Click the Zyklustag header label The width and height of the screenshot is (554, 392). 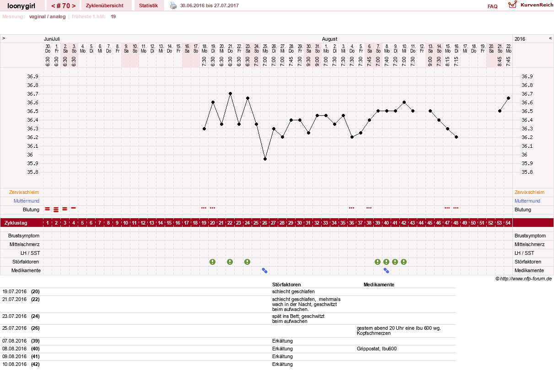tap(16, 223)
